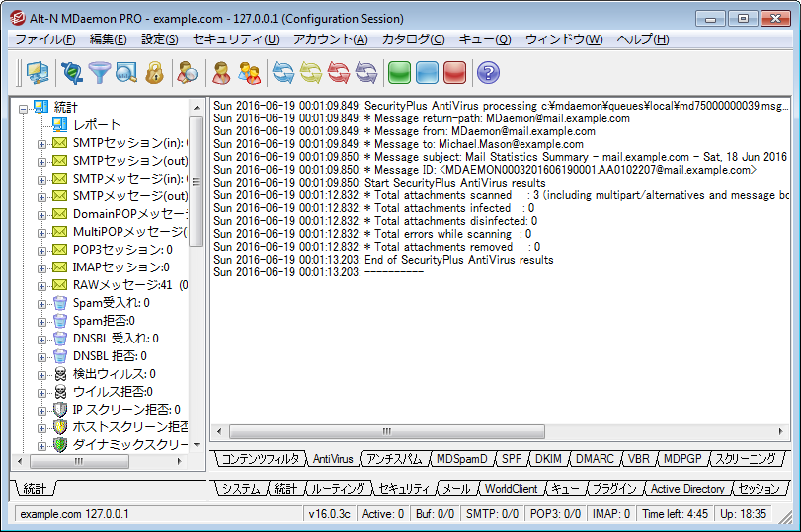Click the blue square toolbar button
The height and width of the screenshot is (532, 801).
(427, 72)
